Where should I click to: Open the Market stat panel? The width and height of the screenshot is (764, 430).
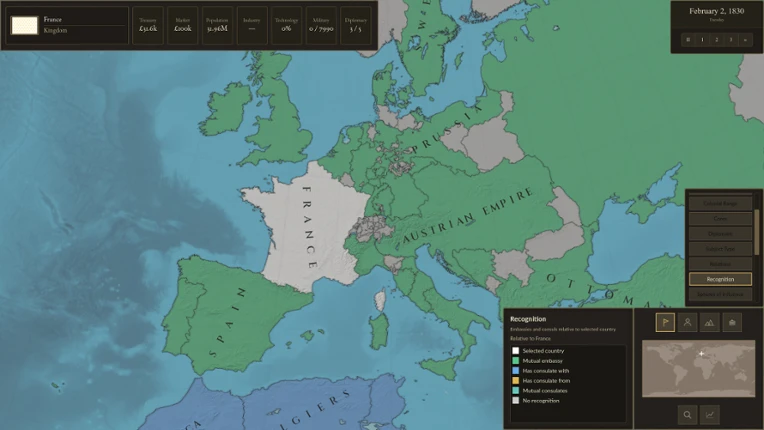coord(183,25)
